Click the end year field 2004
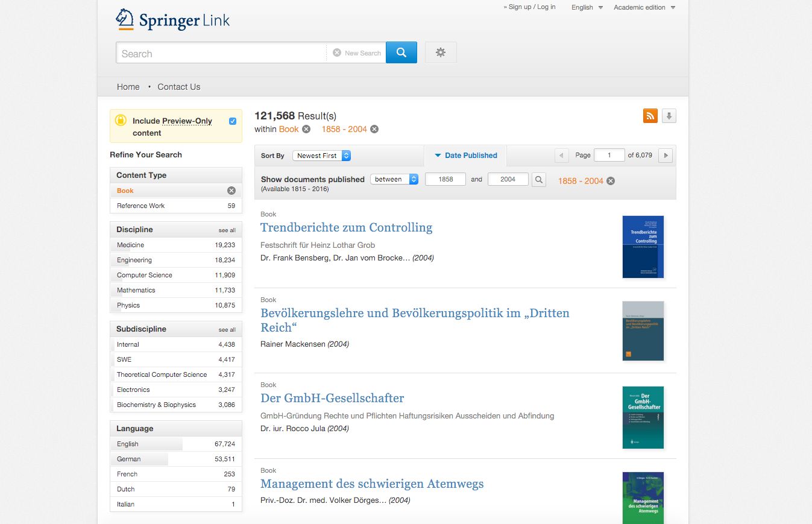Viewport: 812px width, 524px height. (508, 179)
